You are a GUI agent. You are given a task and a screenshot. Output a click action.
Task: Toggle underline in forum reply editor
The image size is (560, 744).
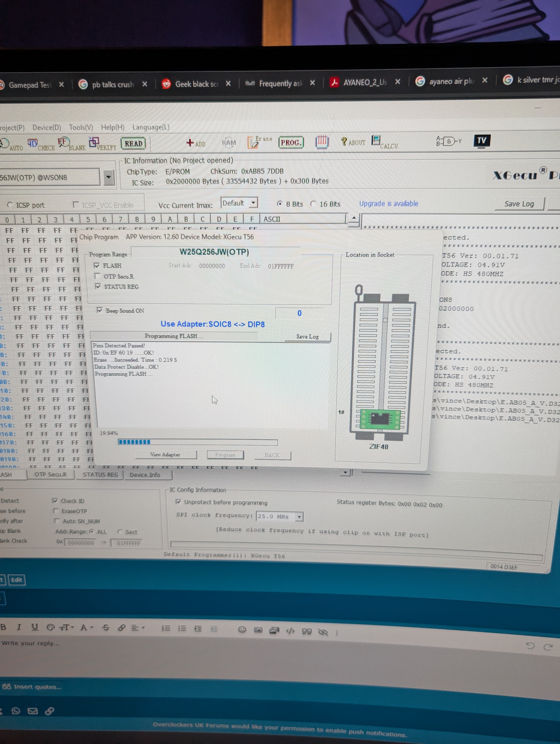pos(35,627)
